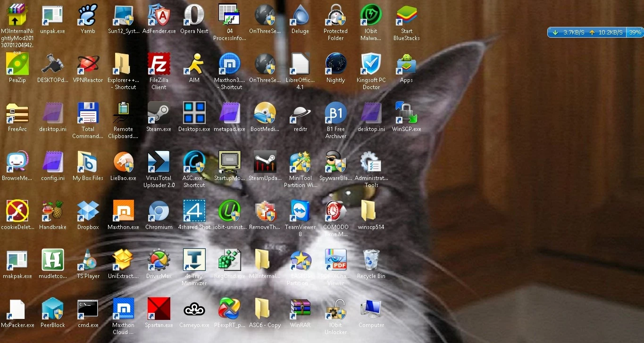
Task: Open the PeaZip desktop icon
Action: [x=17, y=64]
